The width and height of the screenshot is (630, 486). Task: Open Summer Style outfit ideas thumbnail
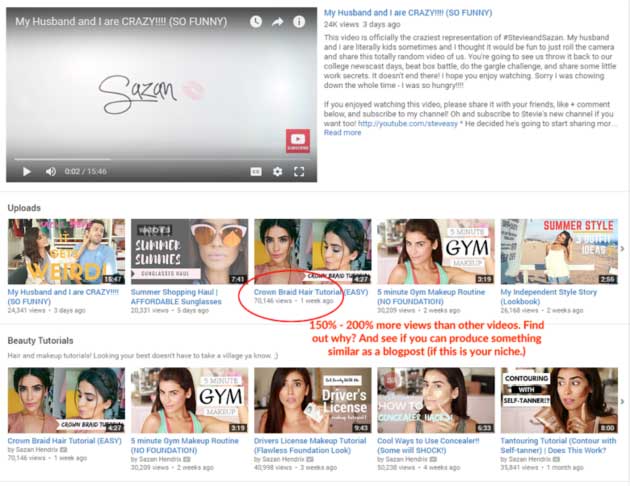point(559,251)
